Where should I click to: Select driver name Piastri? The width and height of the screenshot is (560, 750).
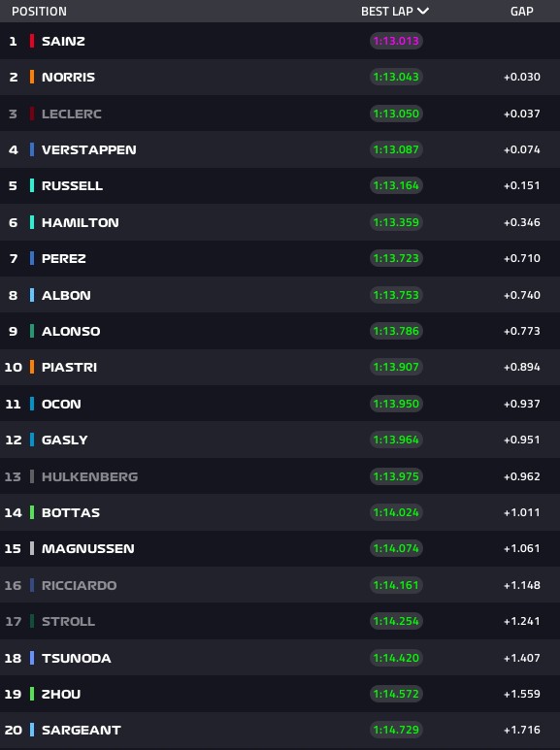click(70, 367)
